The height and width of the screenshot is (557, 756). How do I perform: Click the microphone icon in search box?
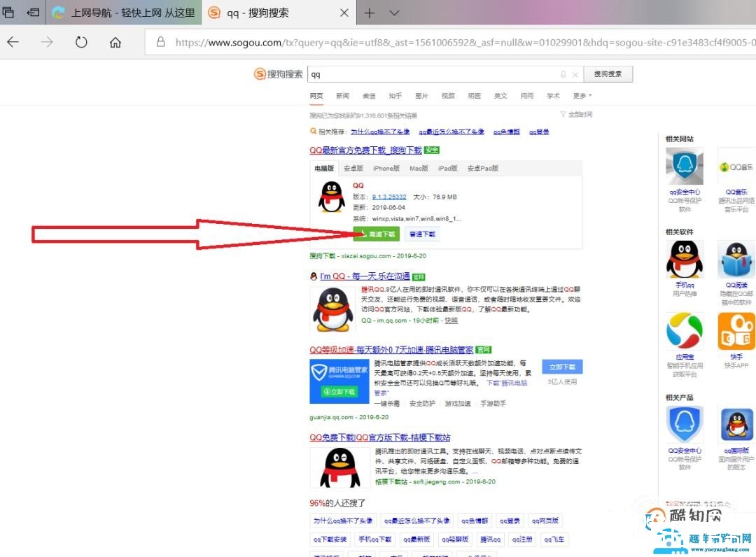click(563, 74)
